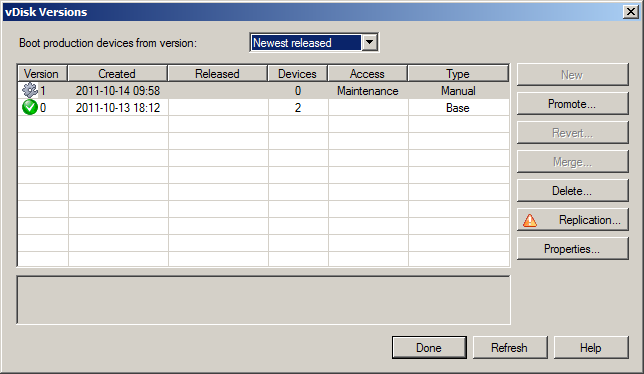Open Help for vDisk Versions
This screenshot has width=644, height=374.
coord(591,347)
